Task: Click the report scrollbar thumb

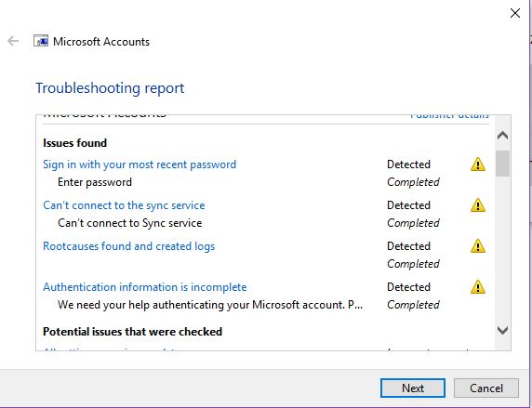Action: (502, 164)
